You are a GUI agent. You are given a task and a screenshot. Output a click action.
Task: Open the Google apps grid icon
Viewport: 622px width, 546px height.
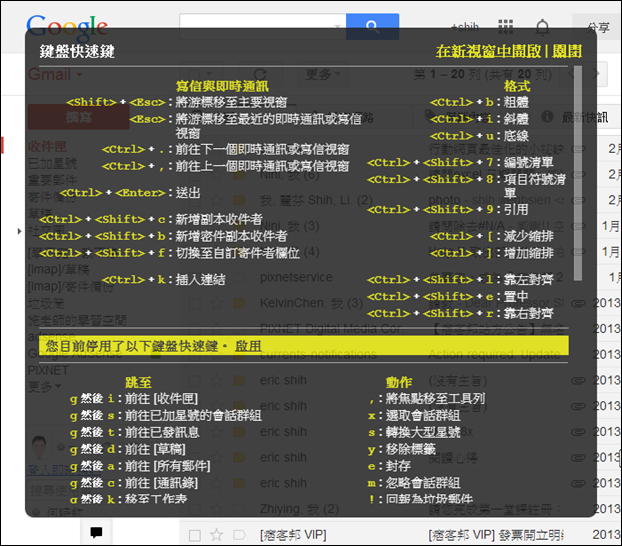(505, 27)
